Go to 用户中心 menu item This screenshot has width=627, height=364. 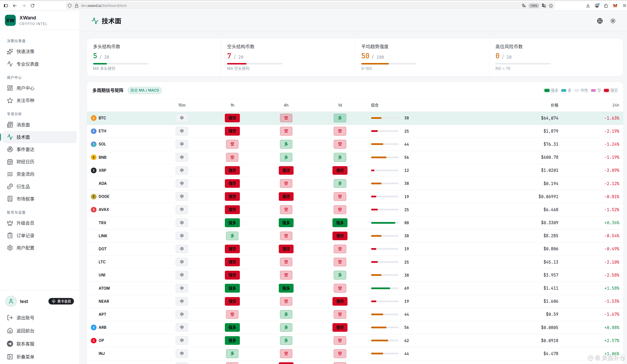tap(40, 88)
